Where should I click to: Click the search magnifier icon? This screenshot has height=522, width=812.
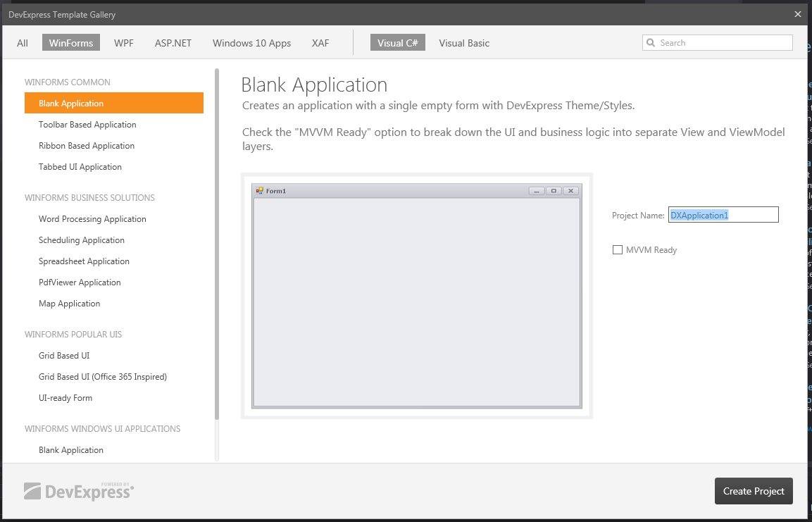(x=651, y=43)
